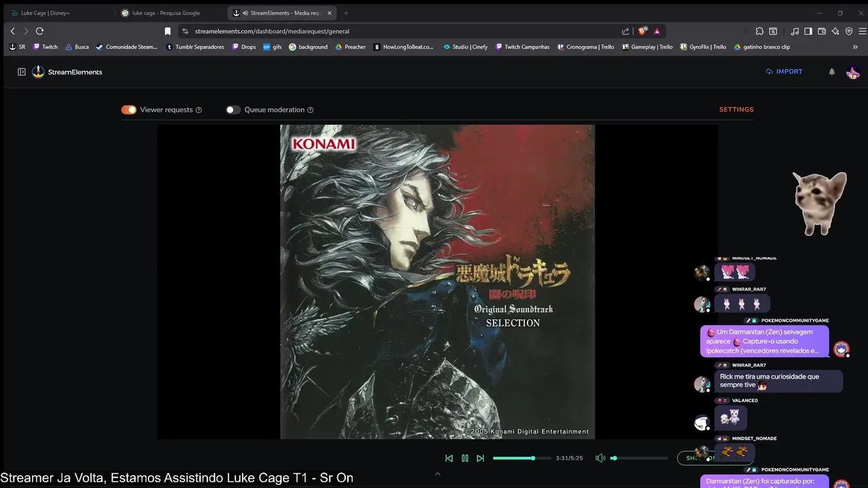Open Queue moderation help icon
The image size is (868, 488).
click(311, 110)
